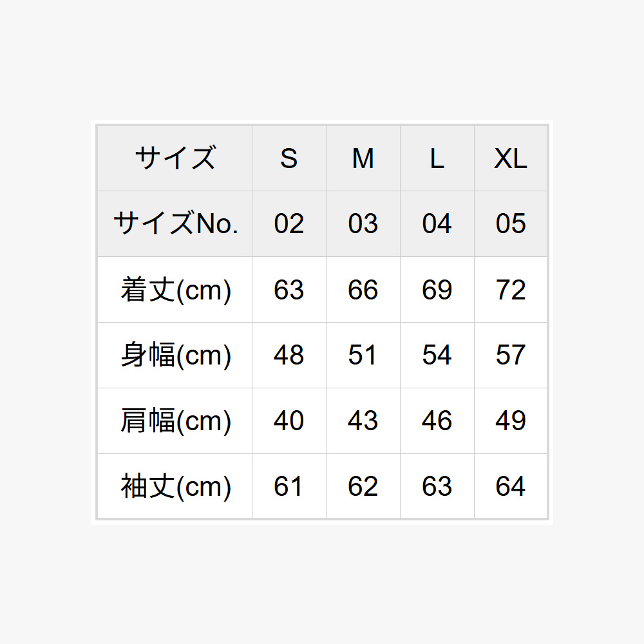
Task: Click size number 02 cell
Action: [x=289, y=224]
